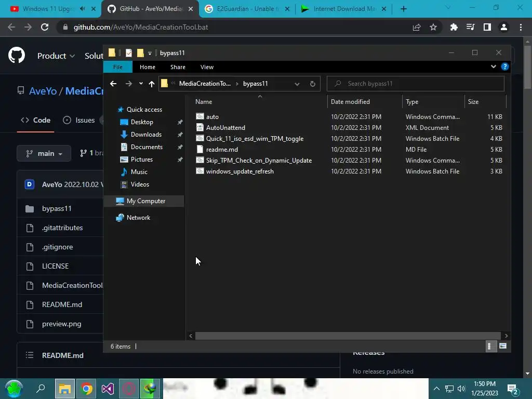Open notification center in system tray
This screenshot has height=399, width=532.
(512, 389)
